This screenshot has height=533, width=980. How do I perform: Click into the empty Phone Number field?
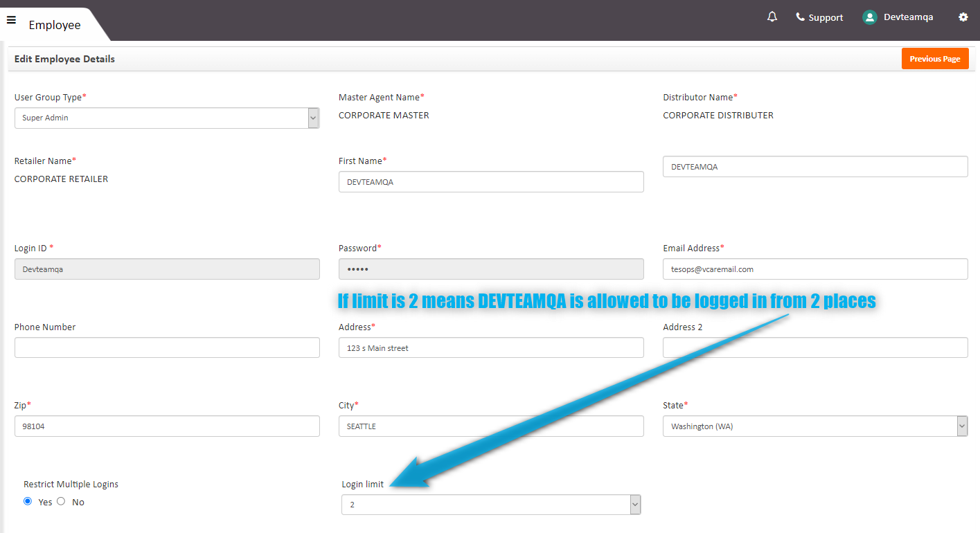click(167, 347)
